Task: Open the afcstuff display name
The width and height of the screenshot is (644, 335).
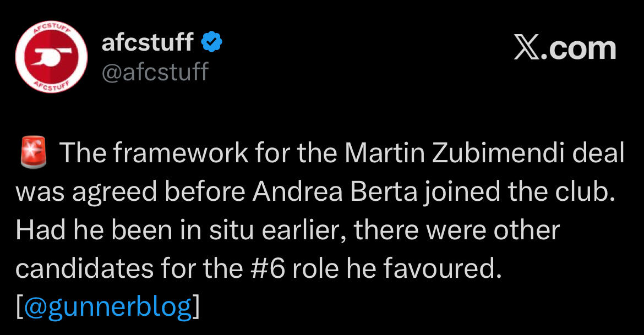Action: coord(148,42)
